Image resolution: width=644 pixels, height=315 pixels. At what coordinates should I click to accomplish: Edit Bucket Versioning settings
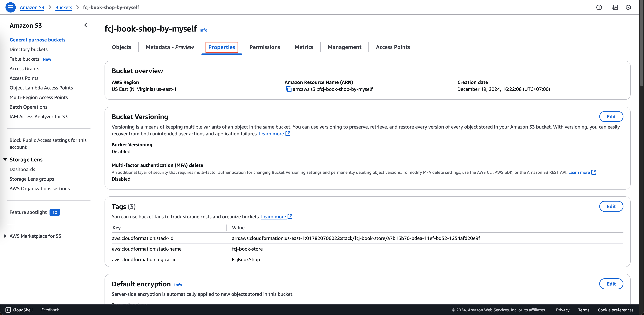(x=611, y=117)
